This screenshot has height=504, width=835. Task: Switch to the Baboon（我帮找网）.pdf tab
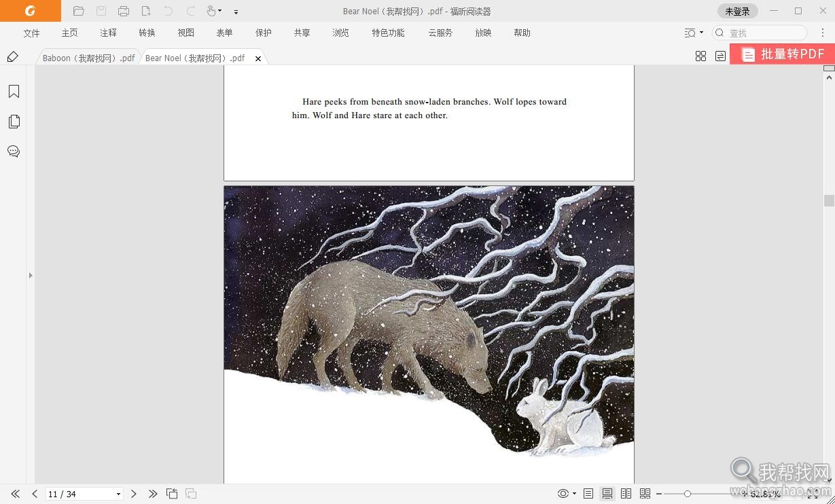89,58
